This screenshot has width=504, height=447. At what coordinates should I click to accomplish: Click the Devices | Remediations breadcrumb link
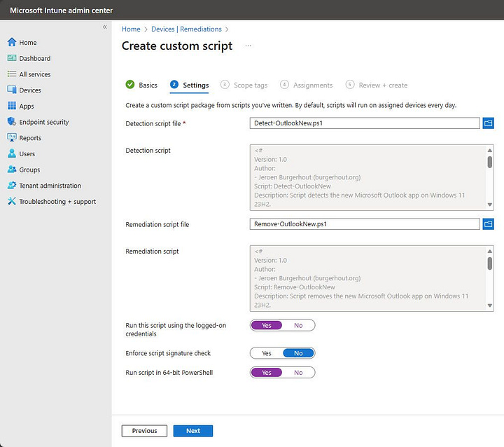186,29
